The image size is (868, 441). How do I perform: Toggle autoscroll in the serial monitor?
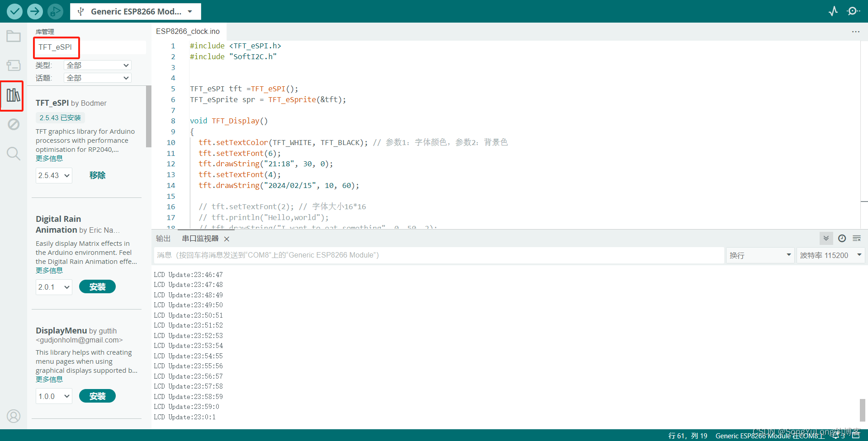(x=826, y=238)
